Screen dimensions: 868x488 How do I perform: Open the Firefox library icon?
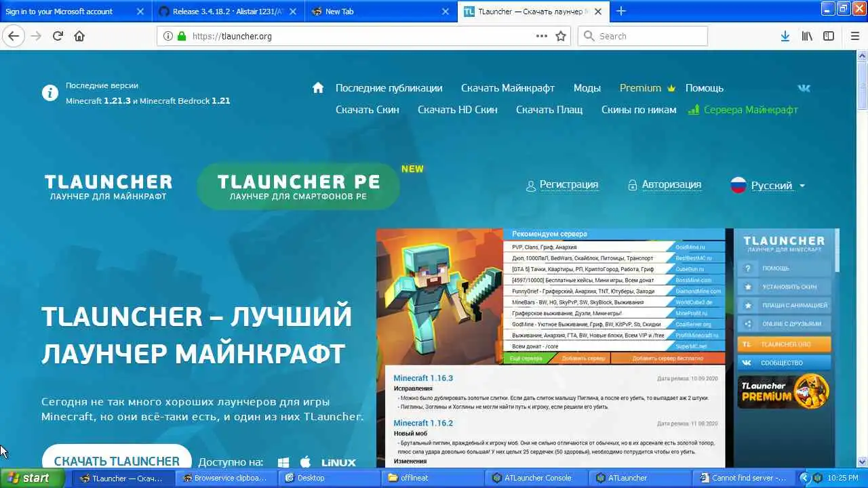point(807,36)
